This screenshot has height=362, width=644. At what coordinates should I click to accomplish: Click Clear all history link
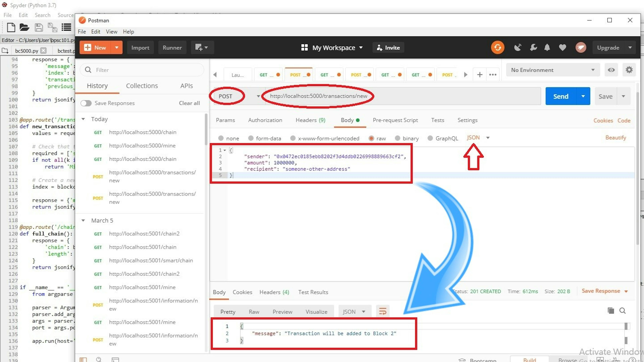[189, 103]
